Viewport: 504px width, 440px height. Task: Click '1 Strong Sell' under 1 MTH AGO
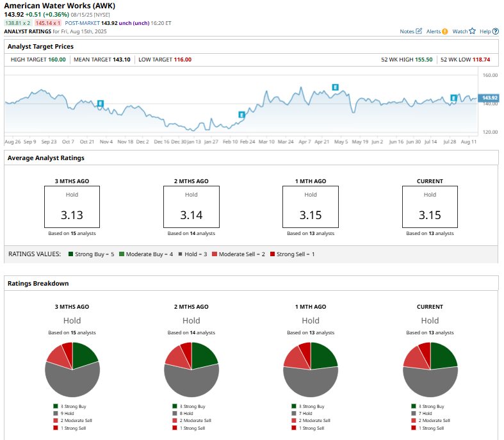[x=308, y=428]
